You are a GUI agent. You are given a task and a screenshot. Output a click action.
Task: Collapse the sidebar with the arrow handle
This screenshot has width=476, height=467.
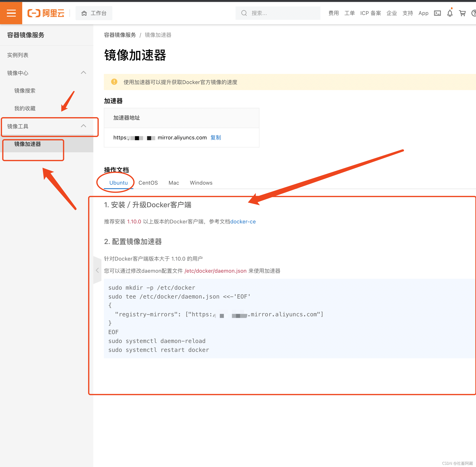(x=97, y=270)
